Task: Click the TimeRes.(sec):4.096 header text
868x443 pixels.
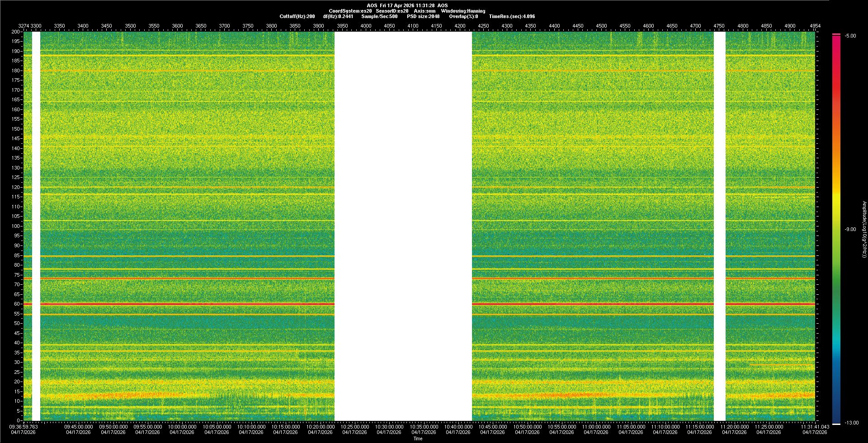Action: click(512, 16)
